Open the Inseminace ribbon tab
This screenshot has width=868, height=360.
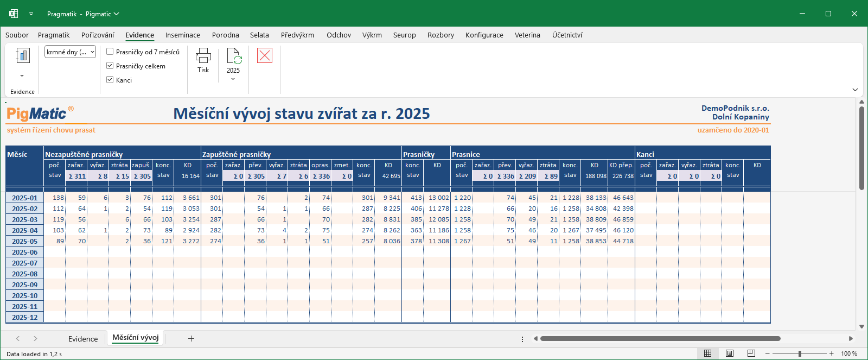[x=183, y=35]
